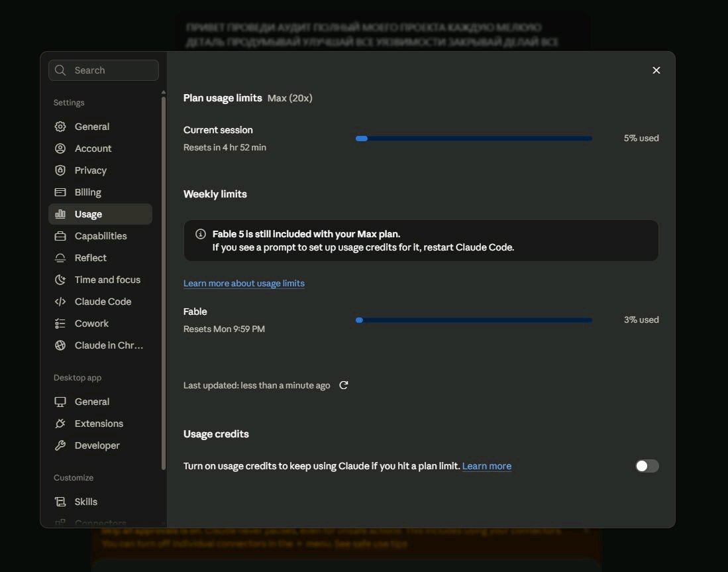Click the 'Plan usage limits' heading
The width and height of the screenshot is (728, 572).
coord(223,98)
